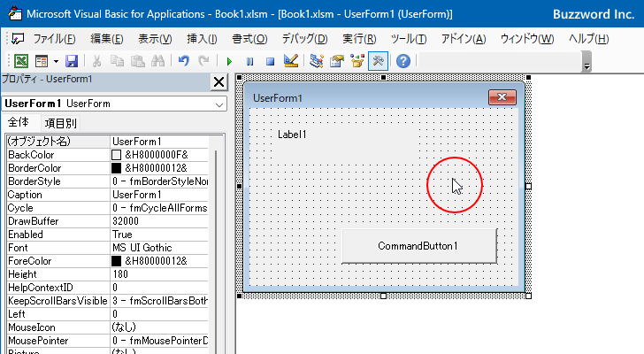Select the DrawBuffer value 32000
644x354 pixels.
[159, 221]
